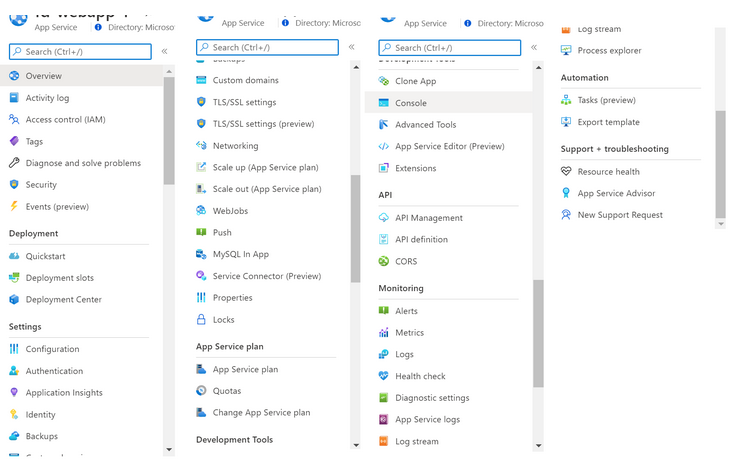Open the Application Insights bulb icon

tap(14, 392)
